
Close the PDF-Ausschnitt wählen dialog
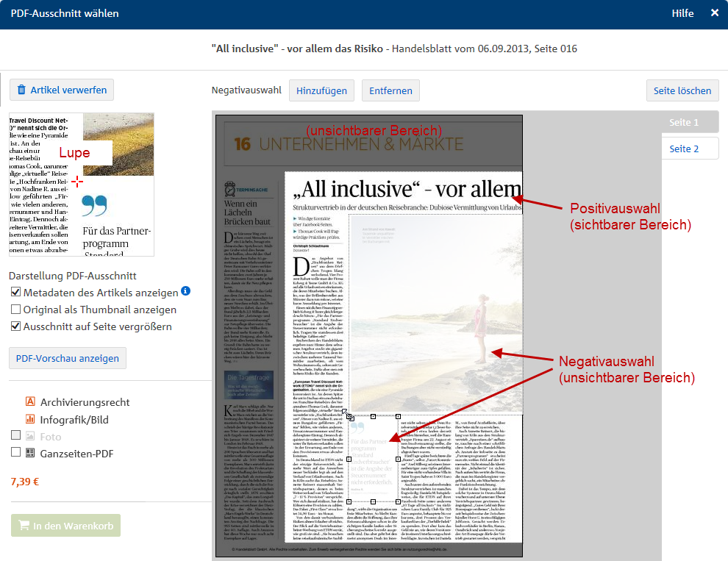coord(715,13)
